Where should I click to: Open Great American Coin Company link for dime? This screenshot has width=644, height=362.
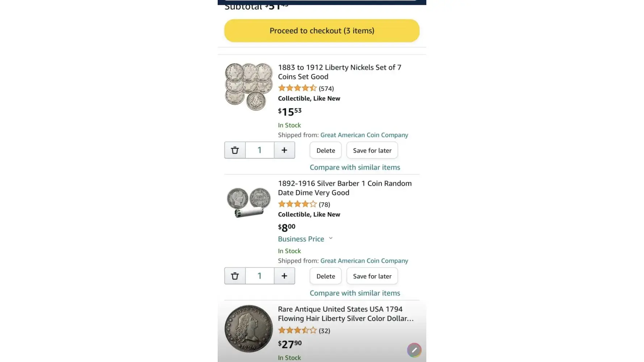pos(364,261)
